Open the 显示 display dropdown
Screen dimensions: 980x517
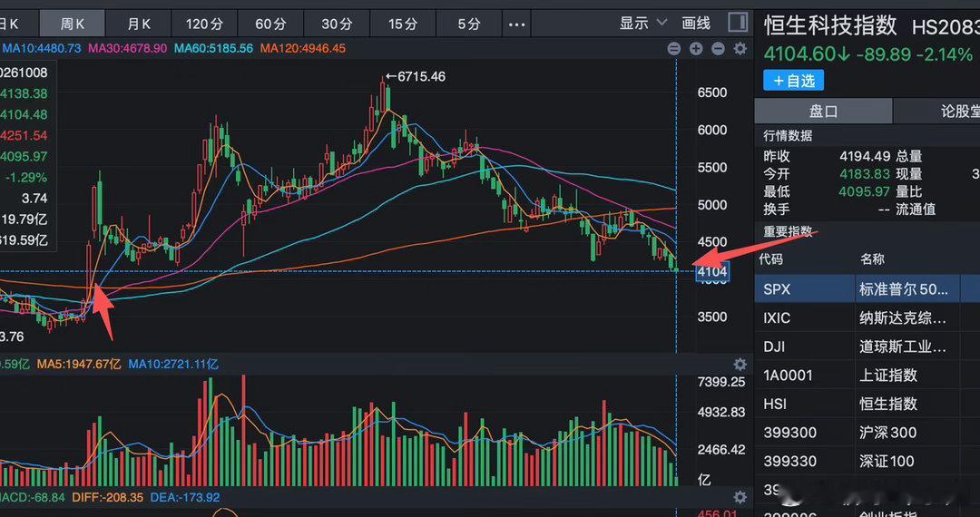tap(642, 24)
